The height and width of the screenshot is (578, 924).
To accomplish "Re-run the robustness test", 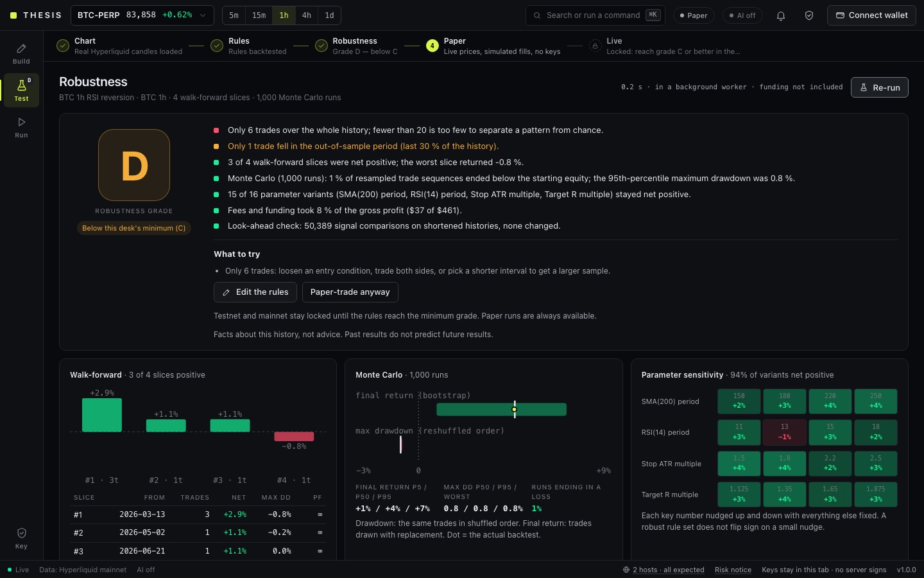I will (x=879, y=87).
